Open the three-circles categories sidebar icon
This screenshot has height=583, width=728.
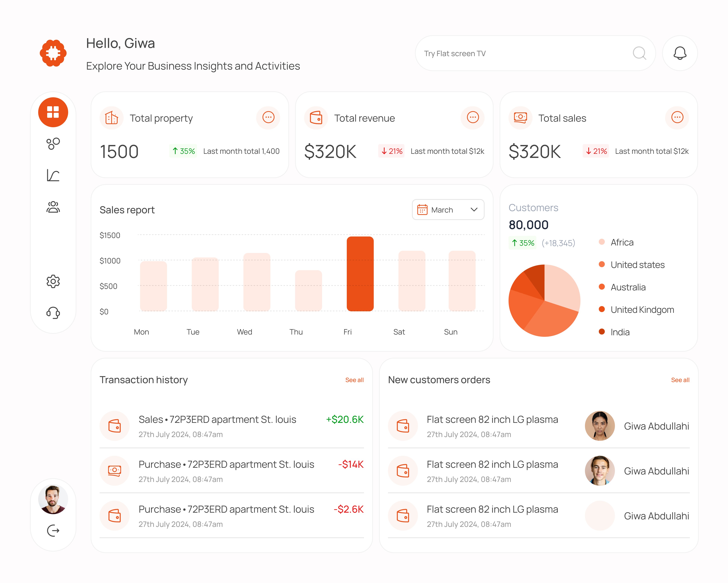[53, 144]
